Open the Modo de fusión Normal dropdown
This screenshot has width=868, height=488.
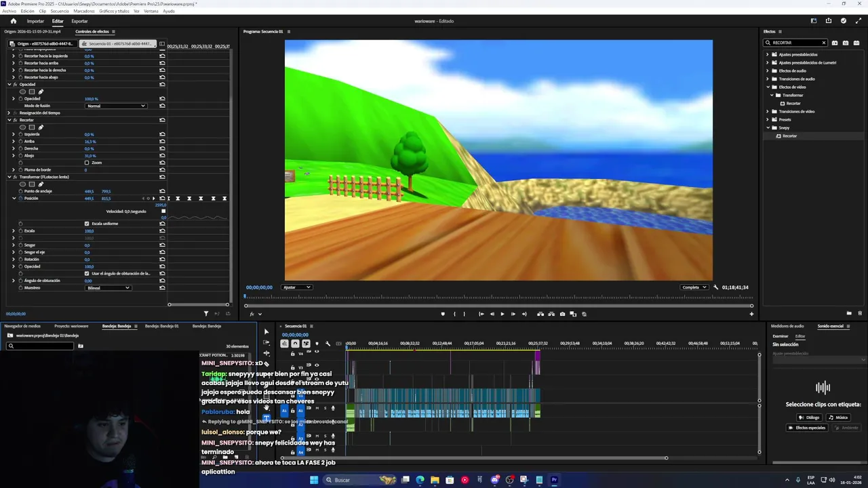coord(116,106)
